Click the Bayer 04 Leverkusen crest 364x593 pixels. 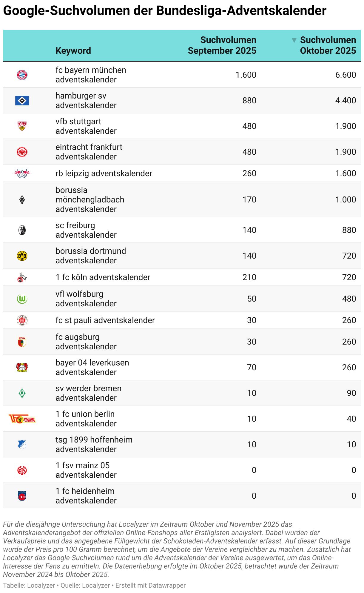tap(22, 368)
